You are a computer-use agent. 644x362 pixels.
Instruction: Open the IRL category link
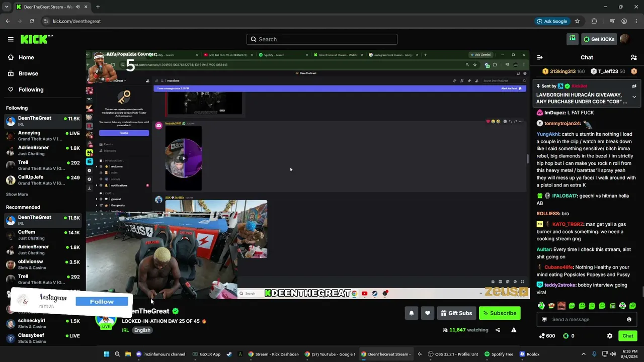(x=125, y=330)
